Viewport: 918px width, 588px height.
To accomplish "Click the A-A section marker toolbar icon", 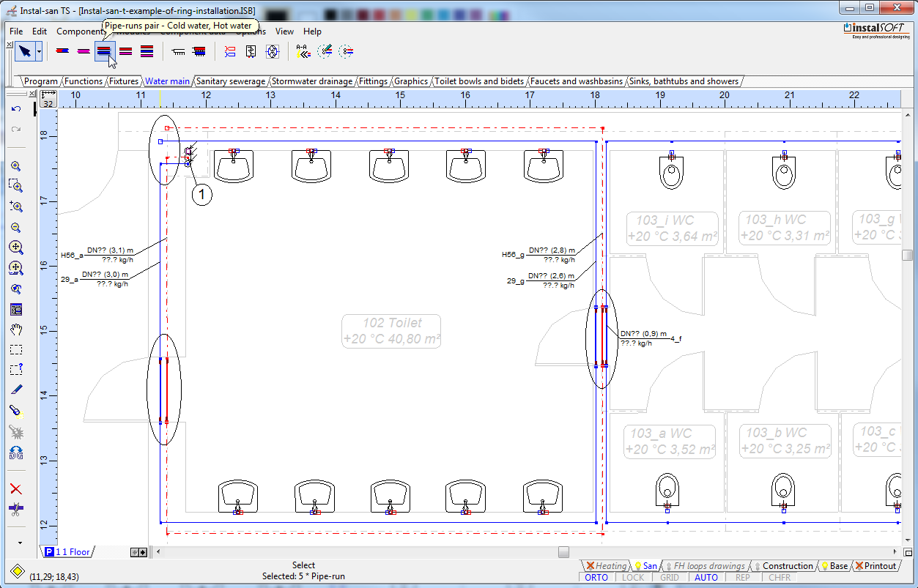I will tap(303, 51).
